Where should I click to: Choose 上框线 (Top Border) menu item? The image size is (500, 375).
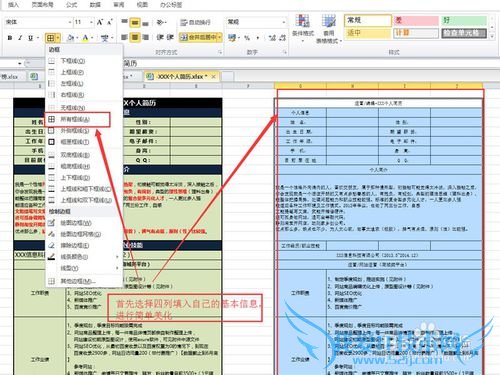[x=84, y=72]
